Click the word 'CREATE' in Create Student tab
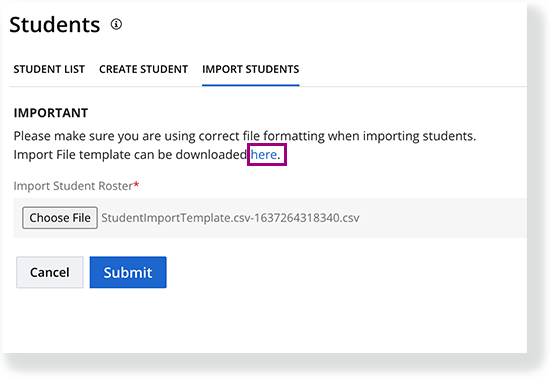Screen dimensions: 550x383 click(118, 69)
